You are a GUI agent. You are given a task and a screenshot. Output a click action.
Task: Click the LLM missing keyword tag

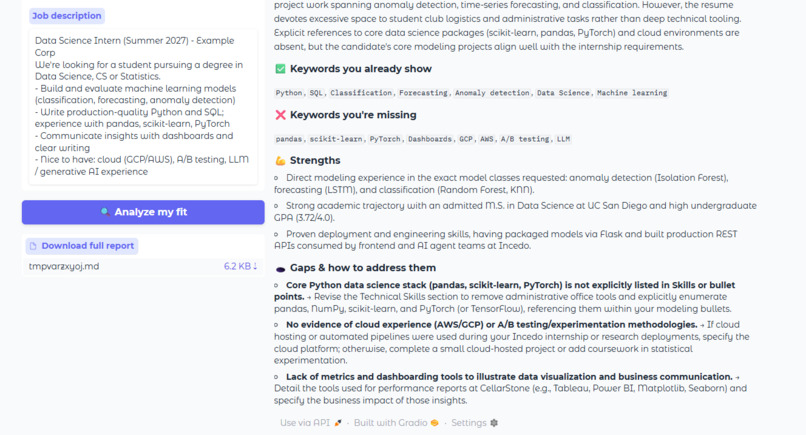point(563,139)
